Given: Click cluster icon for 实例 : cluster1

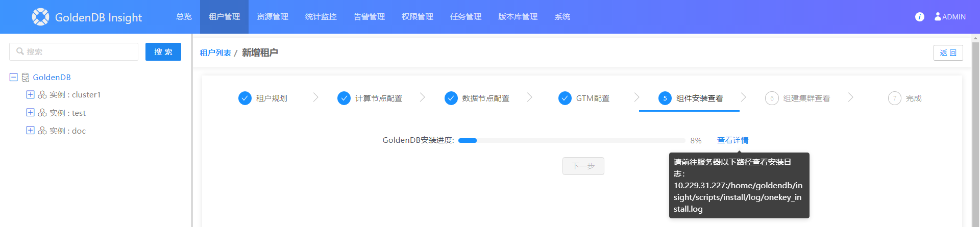Looking at the screenshot, I should 42,95.
